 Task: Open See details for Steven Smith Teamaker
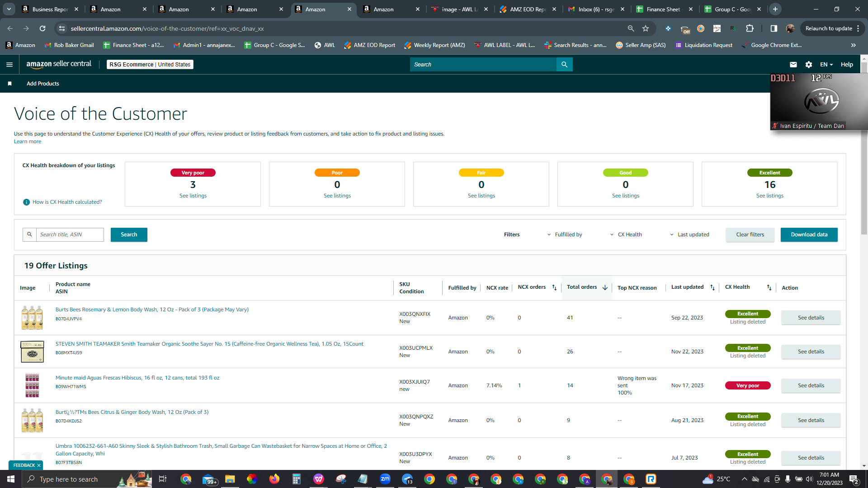pyautogui.click(x=811, y=352)
